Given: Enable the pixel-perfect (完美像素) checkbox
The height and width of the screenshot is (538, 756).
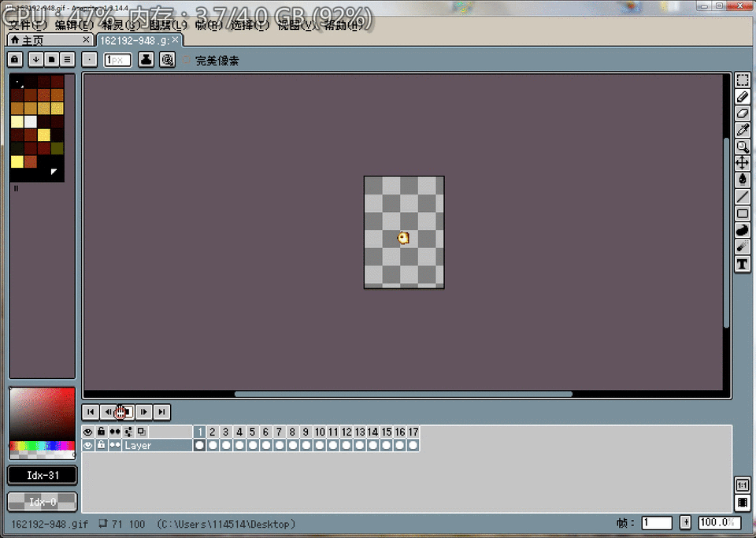Looking at the screenshot, I should 186,60.
